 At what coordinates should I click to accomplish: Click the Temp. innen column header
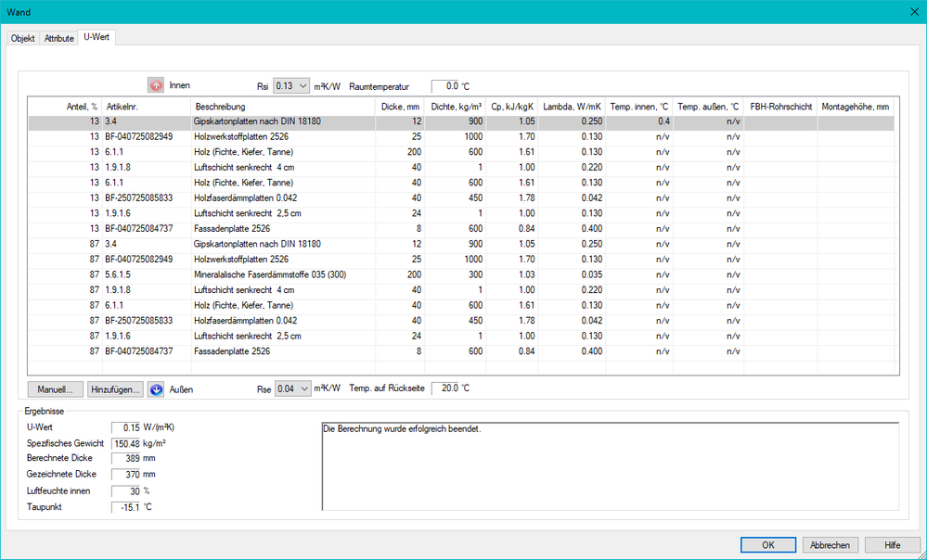[x=639, y=107]
